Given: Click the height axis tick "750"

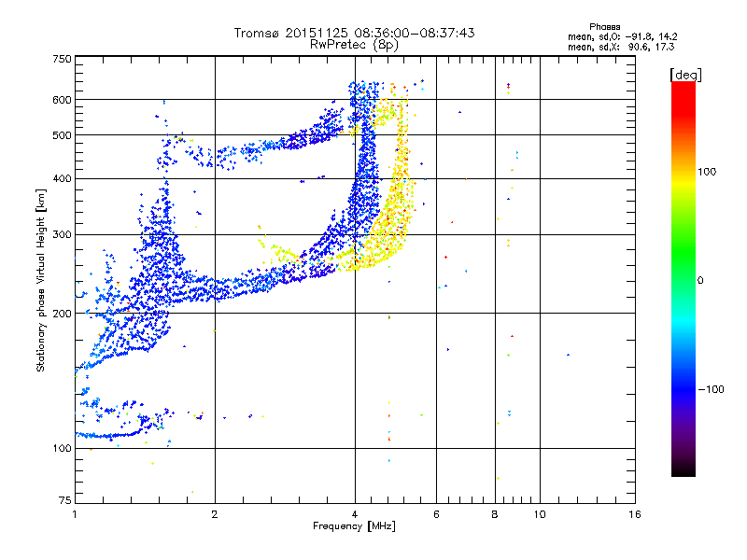Looking at the screenshot, I should tap(62, 59).
